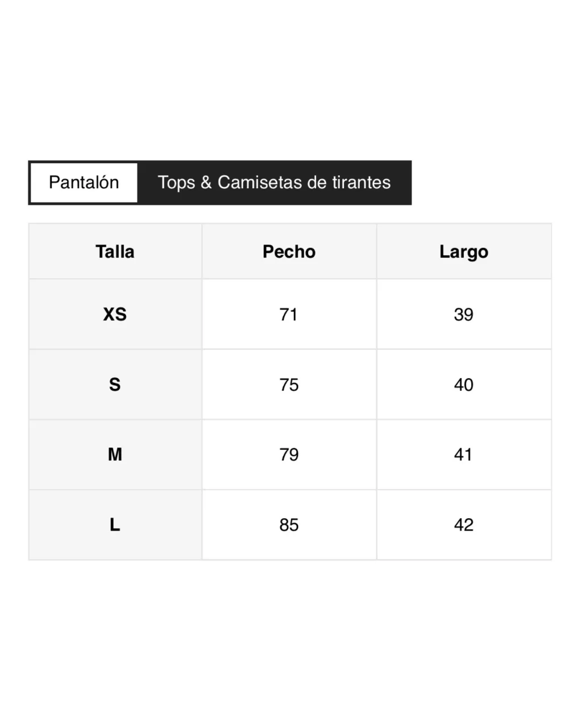The width and height of the screenshot is (582, 728).
Task: Switch to the Pantalón tab
Action: 84,183
